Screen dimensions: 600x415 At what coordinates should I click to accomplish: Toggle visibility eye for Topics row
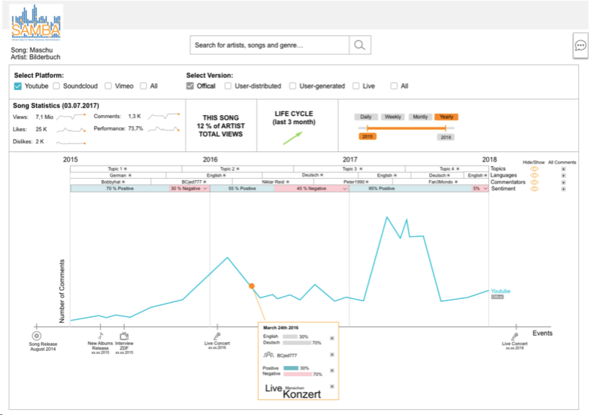click(534, 169)
